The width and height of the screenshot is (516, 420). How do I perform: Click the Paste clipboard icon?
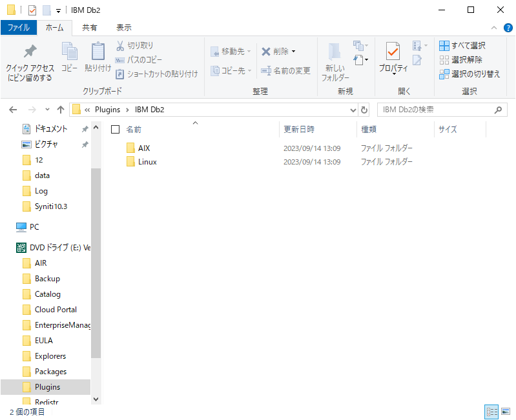(x=98, y=52)
